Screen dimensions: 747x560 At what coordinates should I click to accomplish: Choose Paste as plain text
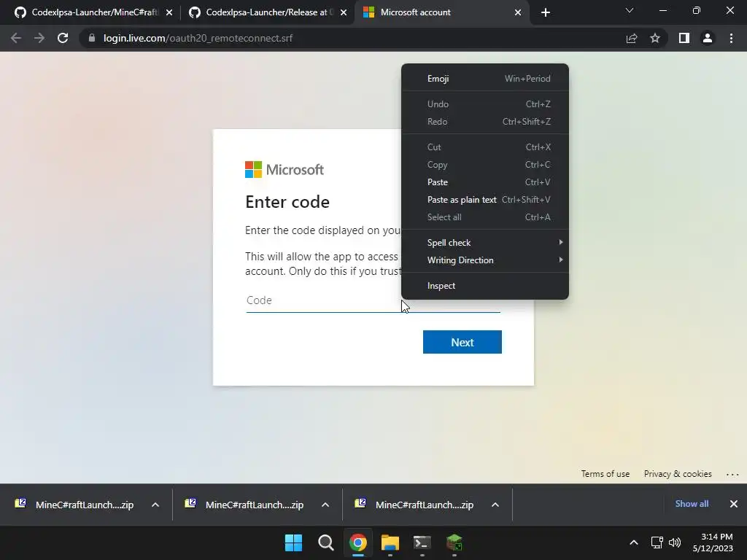pyautogui.click(x=485, y=200)
